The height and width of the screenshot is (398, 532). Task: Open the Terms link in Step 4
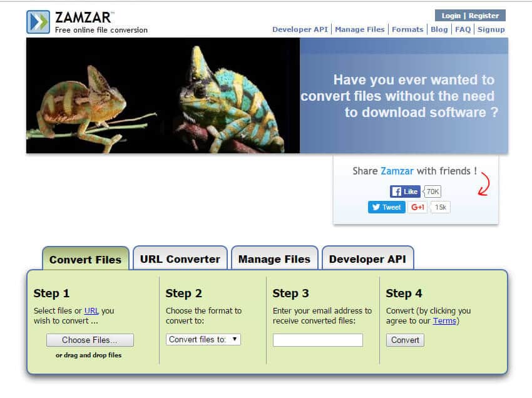click(x=444, y=321)
